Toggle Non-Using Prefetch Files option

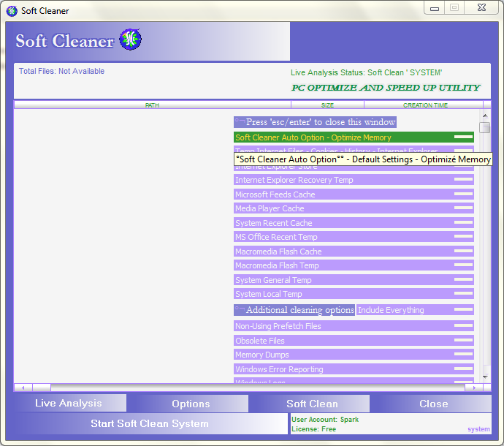(354, 326)
